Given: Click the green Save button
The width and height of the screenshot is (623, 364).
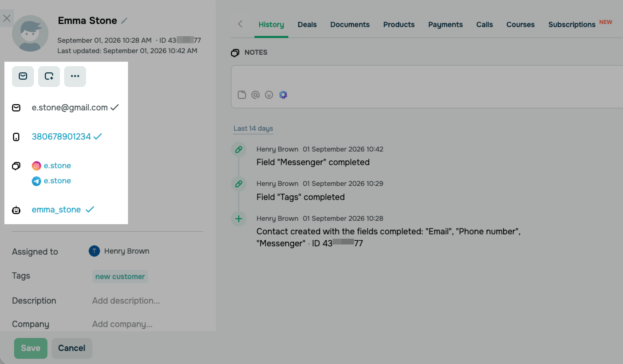Looking at the screenshot, I should click(31, 348).
